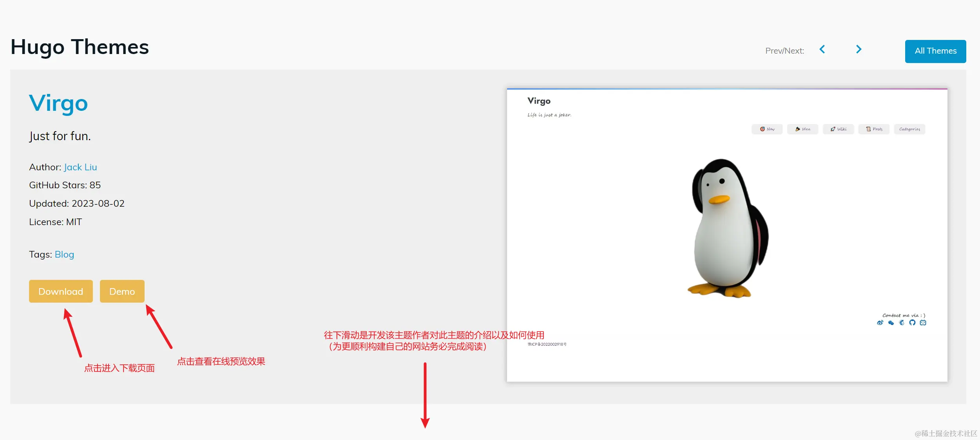Select the Posts menu item in the preview

point(874,129)
